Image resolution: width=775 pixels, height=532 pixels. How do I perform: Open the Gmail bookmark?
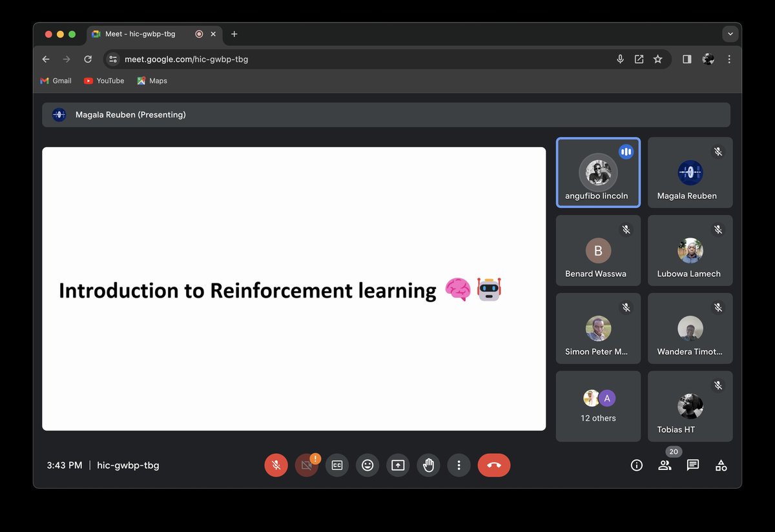(56, 81)
